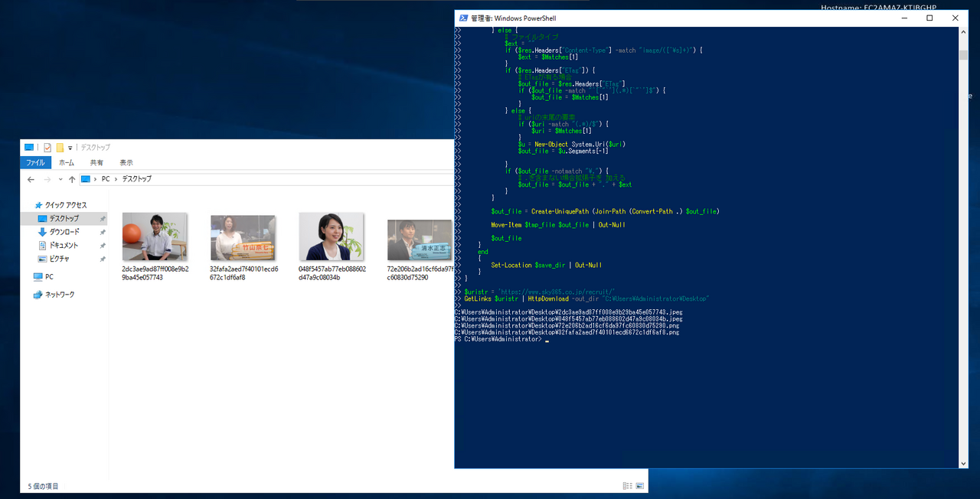
Task: Navigate up one folder level
Action: pyautogui.click(x=71, y=179)
